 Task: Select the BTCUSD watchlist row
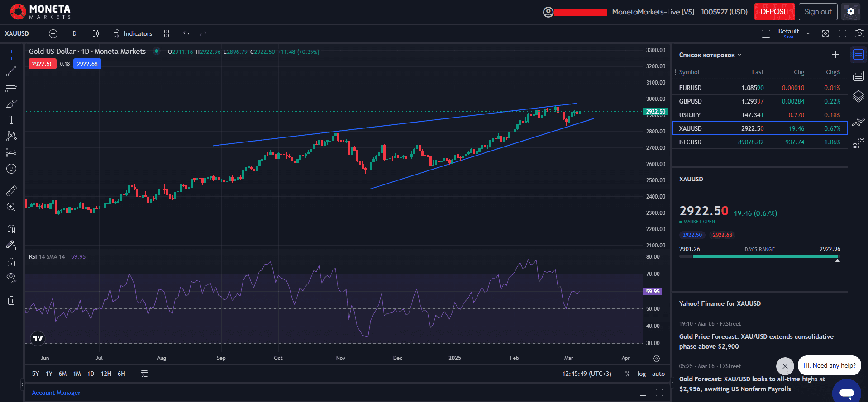[x=760, y=142]
